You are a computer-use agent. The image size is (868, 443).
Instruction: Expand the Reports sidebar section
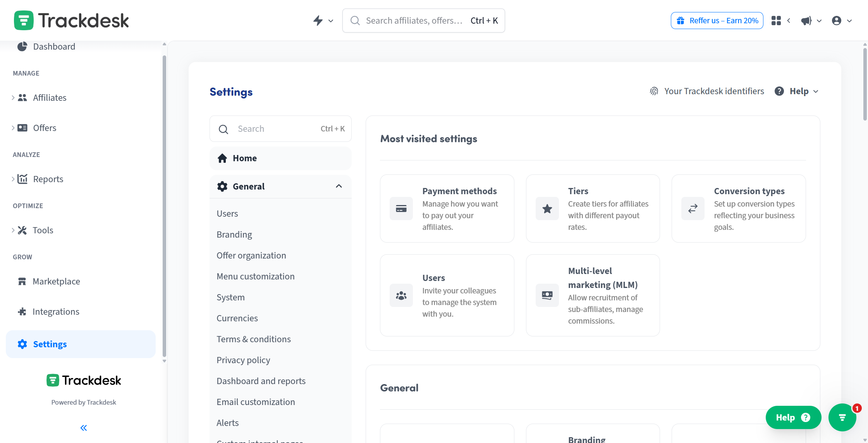coord(13,179)
